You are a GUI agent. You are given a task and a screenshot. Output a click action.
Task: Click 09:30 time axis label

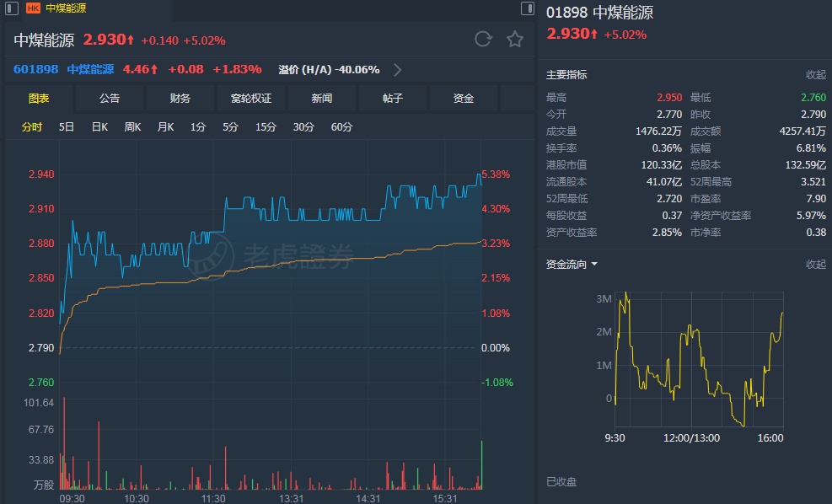[x=72, y=498]
